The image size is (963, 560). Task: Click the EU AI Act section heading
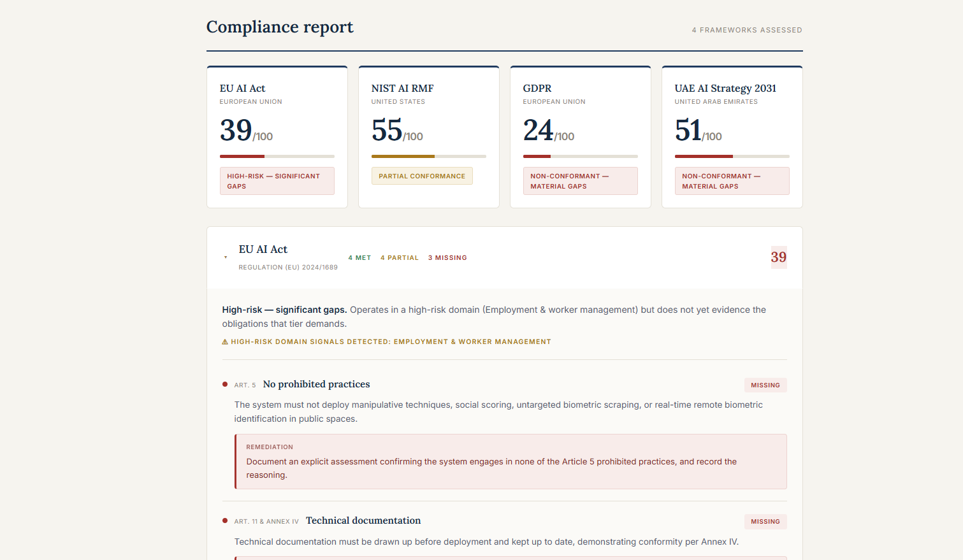pos(263,249)
